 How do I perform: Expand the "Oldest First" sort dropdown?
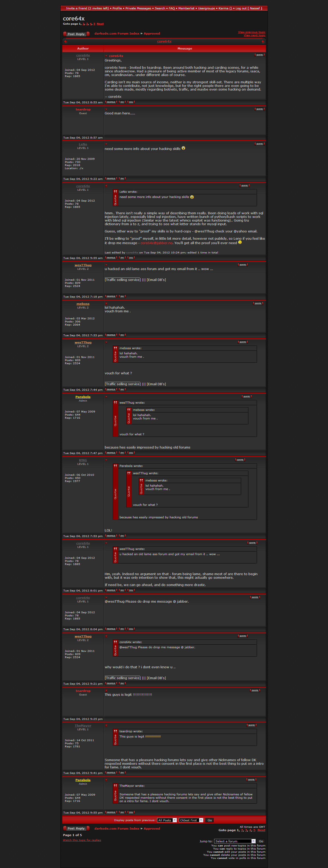tap(191, 820)
